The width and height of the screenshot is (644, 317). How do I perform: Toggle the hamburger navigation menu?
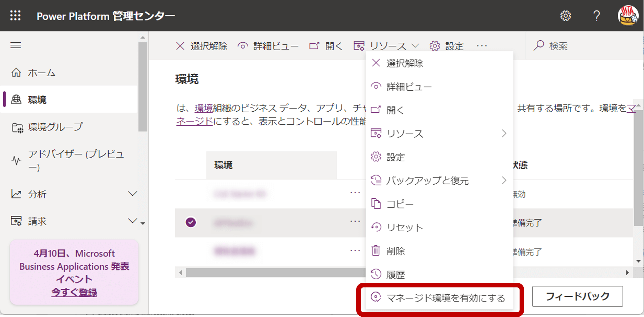pyautogui.click(x=16, y=45)
